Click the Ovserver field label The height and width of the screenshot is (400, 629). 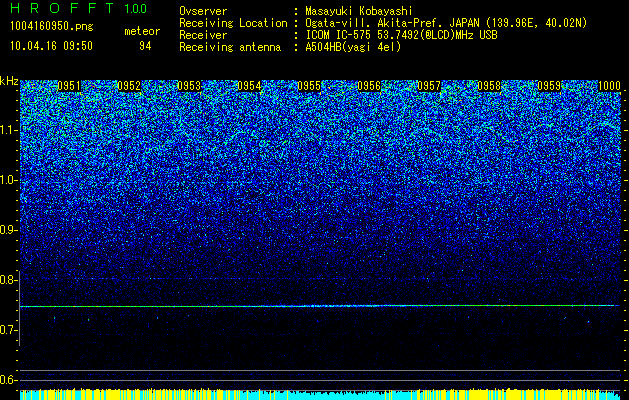(203, 11)
